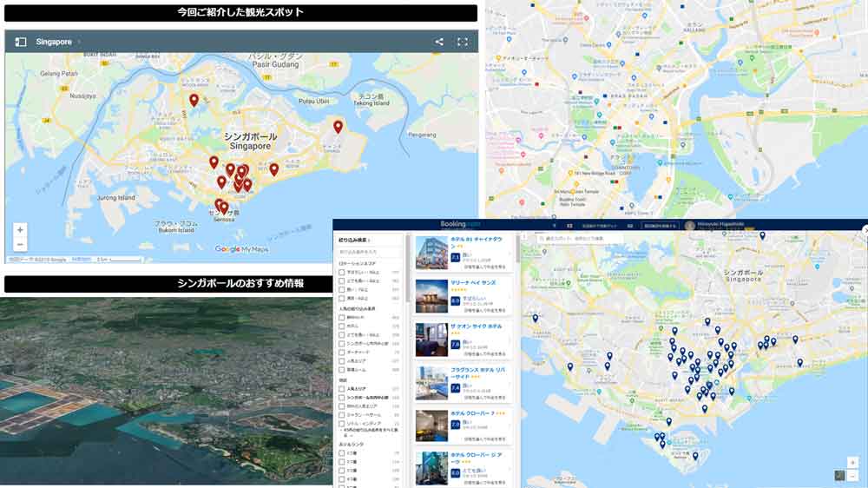
Task: Select the northernmost red pin on My Maps
Action: point(194,100)
